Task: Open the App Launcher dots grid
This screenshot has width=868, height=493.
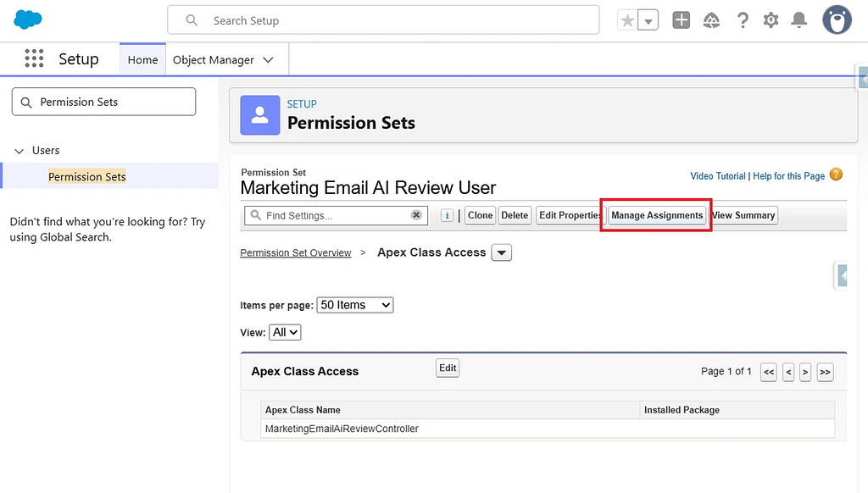Action: tap(34, 58)
